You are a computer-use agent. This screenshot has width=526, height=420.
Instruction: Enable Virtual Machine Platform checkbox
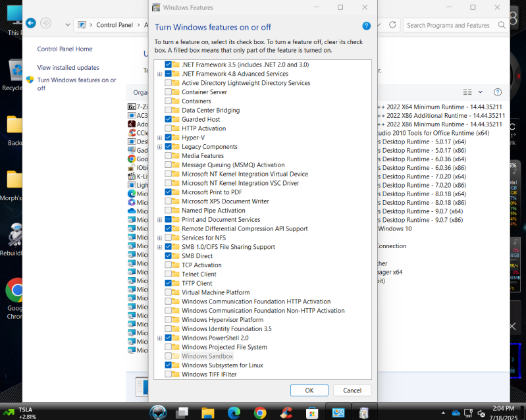coord(168,292)
